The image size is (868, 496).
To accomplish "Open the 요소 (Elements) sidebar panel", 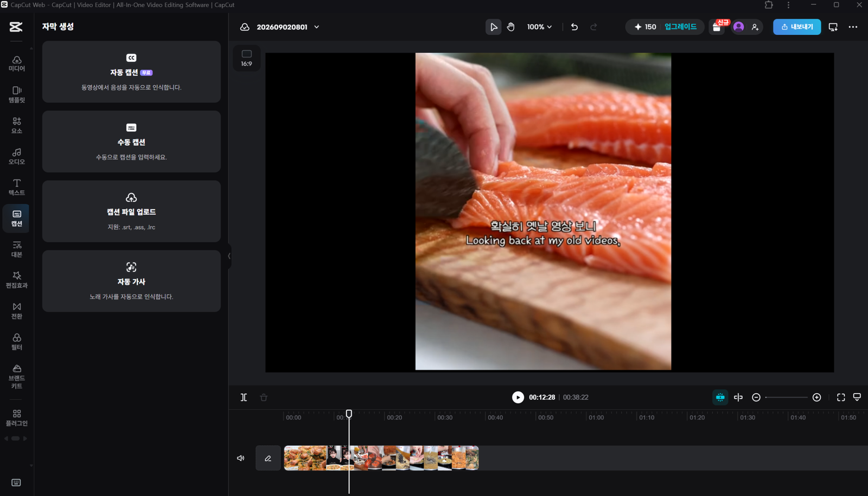I will point(17,125).
